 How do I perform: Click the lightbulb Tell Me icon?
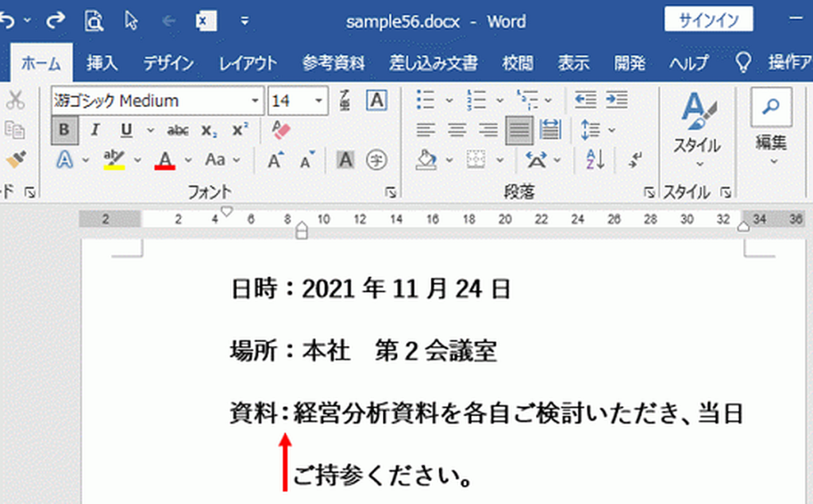pos(743,63)
